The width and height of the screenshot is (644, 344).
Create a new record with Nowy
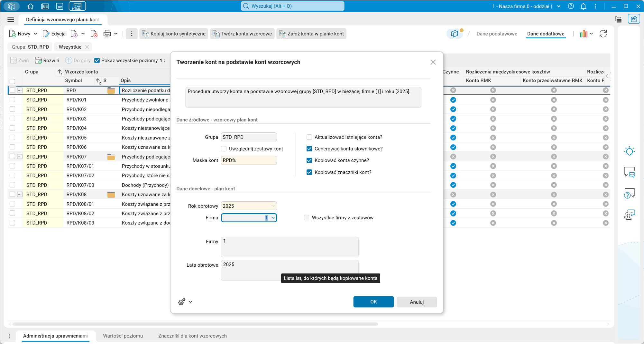coord(20,34)
